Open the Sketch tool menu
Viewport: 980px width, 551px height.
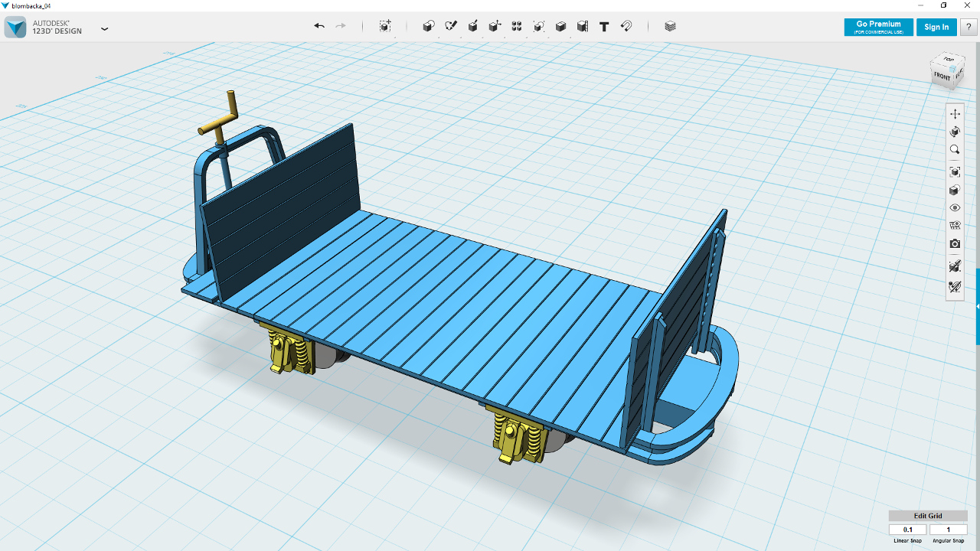pos(451,26)
